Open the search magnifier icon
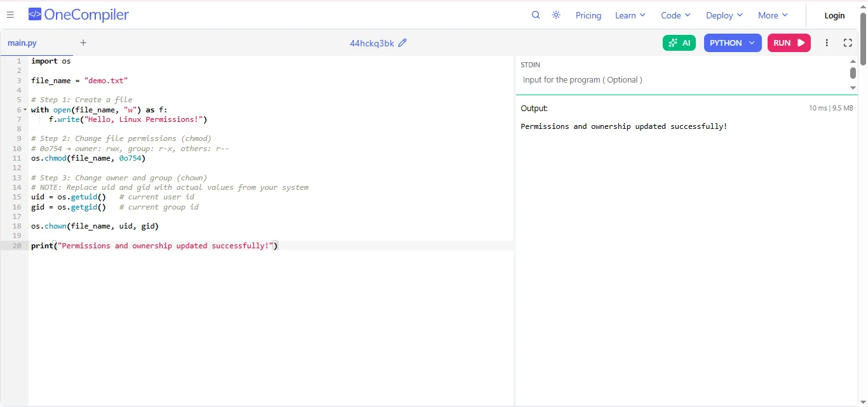Screen dimensions: 868x407 [536, 15]
